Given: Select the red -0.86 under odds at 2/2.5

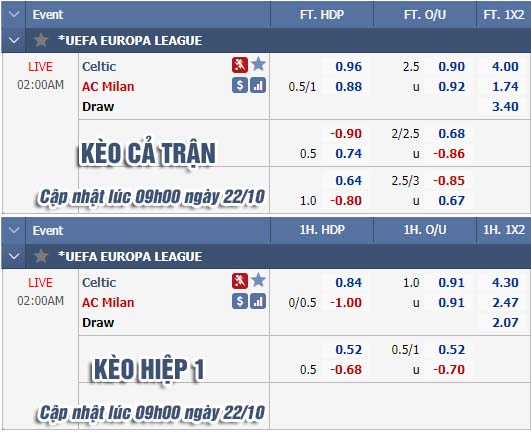Looking at the screenshot, I should (x=449, y=154).
